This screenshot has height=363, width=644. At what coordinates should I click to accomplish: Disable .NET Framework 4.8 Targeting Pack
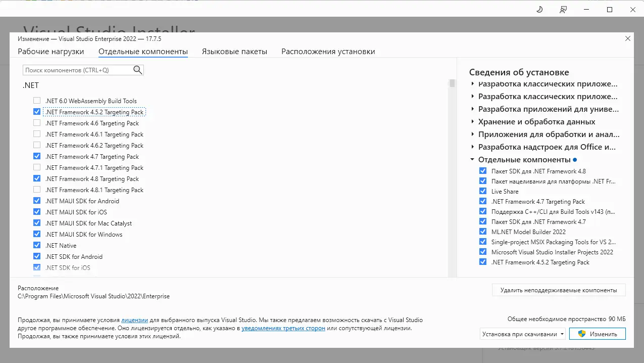coord(37,178)
